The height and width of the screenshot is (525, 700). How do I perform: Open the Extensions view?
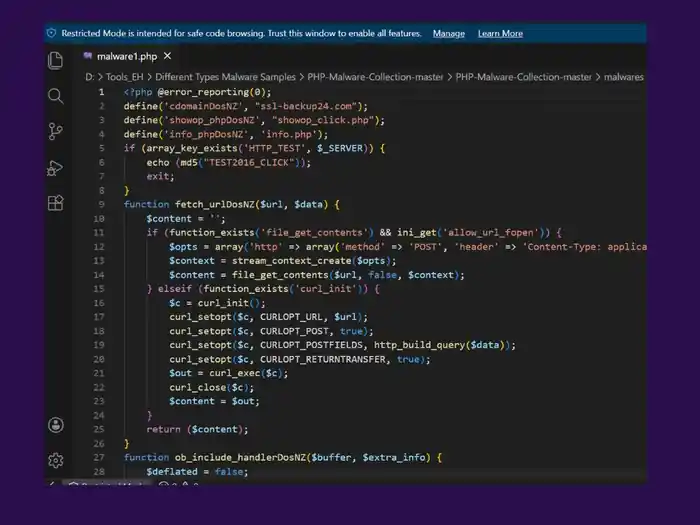55,203
